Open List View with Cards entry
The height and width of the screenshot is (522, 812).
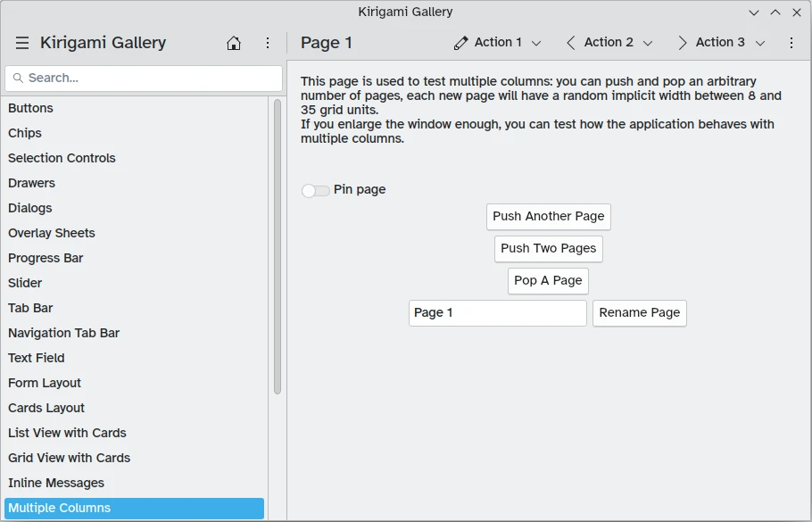pos(134,433)
